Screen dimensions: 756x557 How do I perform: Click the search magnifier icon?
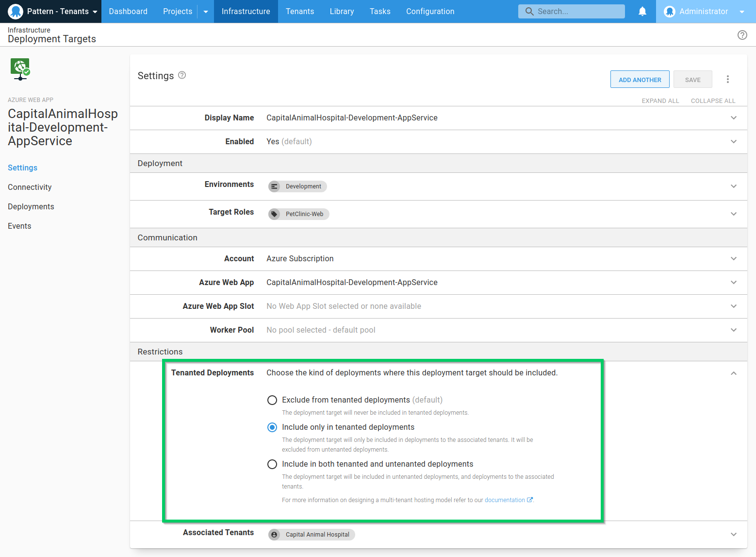coord(529,11)
